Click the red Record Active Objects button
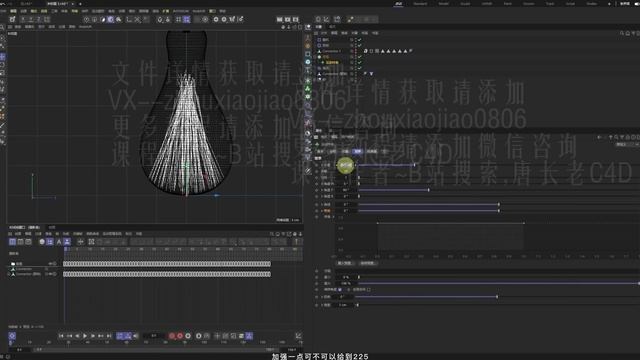The width and height of the screenshot is (640, 360). (172, 336)
